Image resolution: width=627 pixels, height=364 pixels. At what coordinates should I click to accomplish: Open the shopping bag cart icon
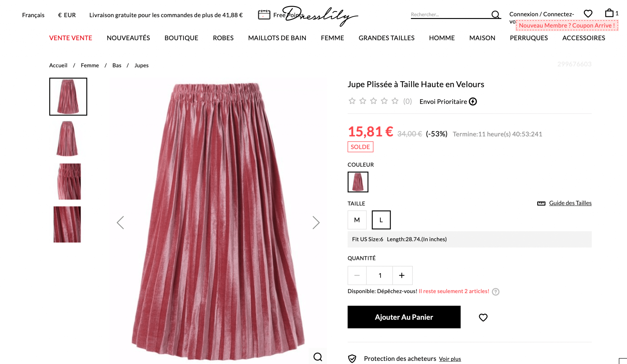tap(609, 13)
